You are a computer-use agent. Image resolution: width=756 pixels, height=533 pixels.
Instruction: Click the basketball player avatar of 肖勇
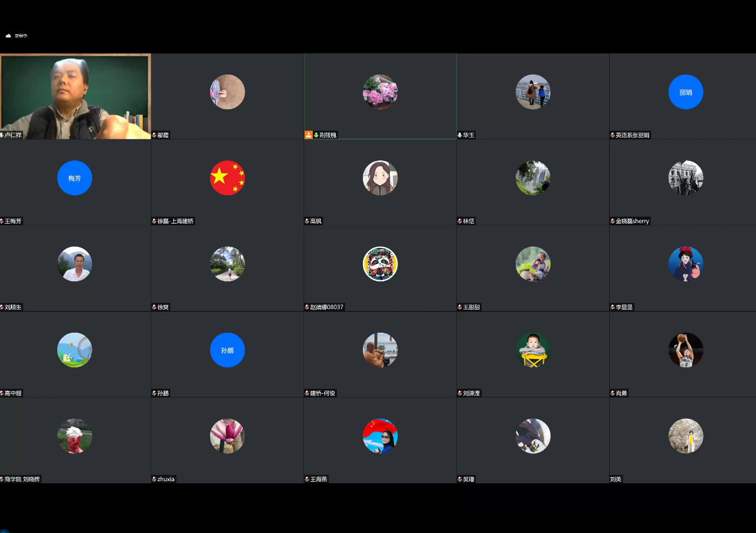coord(686,350)
